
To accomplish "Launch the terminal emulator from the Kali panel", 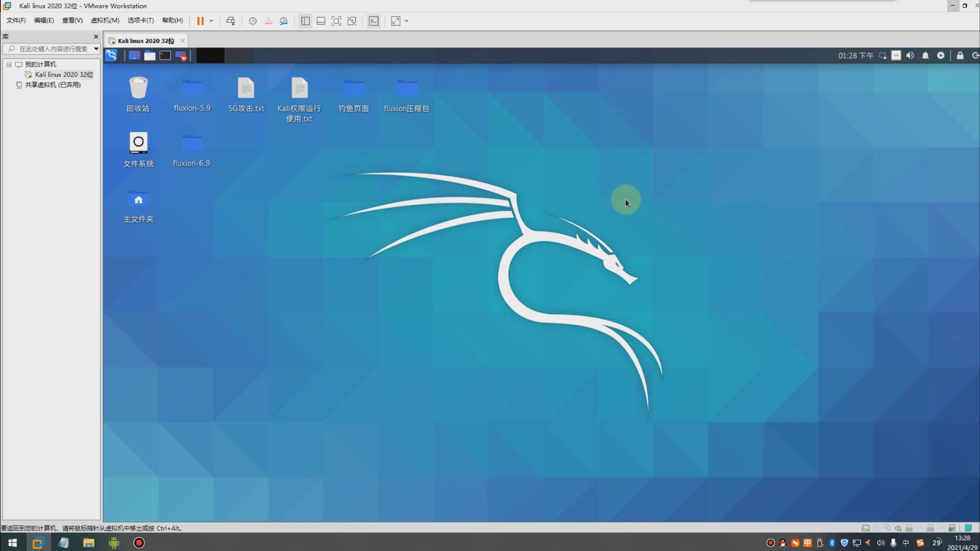I will point(165,56).
